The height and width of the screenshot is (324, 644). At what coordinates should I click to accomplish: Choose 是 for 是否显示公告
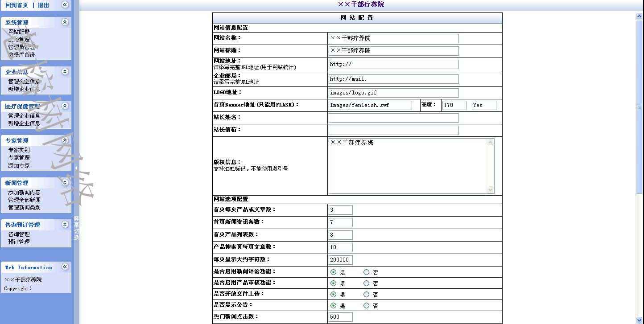[x=333, y=306]
